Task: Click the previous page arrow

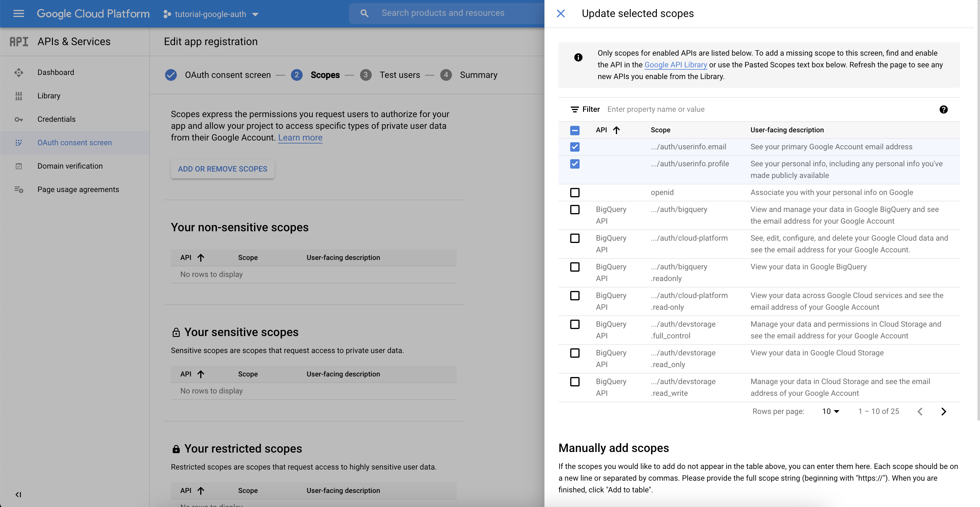Action: point(919,412)
